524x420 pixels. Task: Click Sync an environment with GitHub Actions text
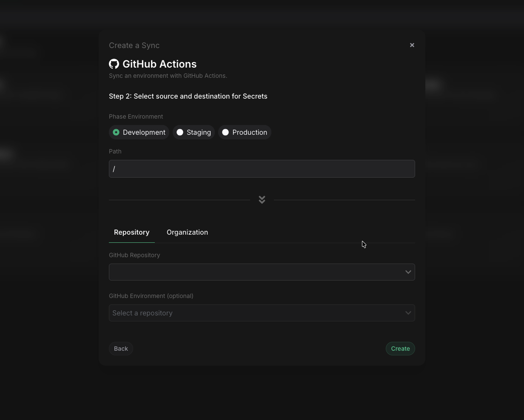(x=168, y=76)
